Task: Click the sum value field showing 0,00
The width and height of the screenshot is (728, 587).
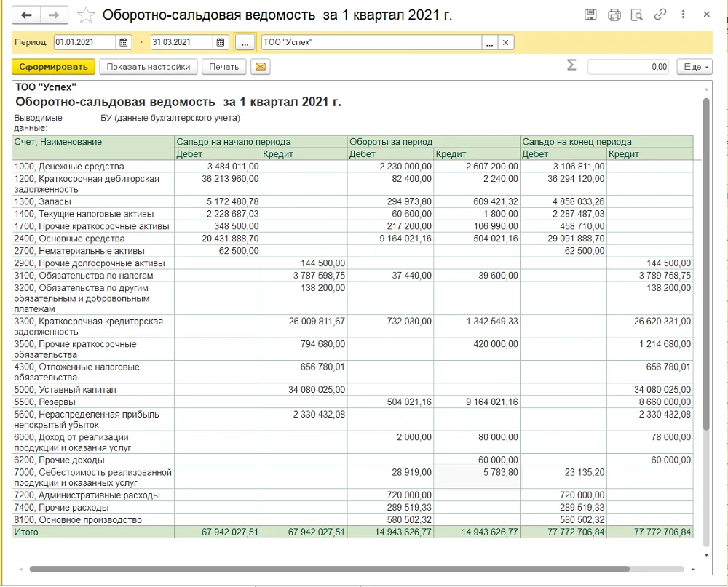Action: tap(629, 67)
